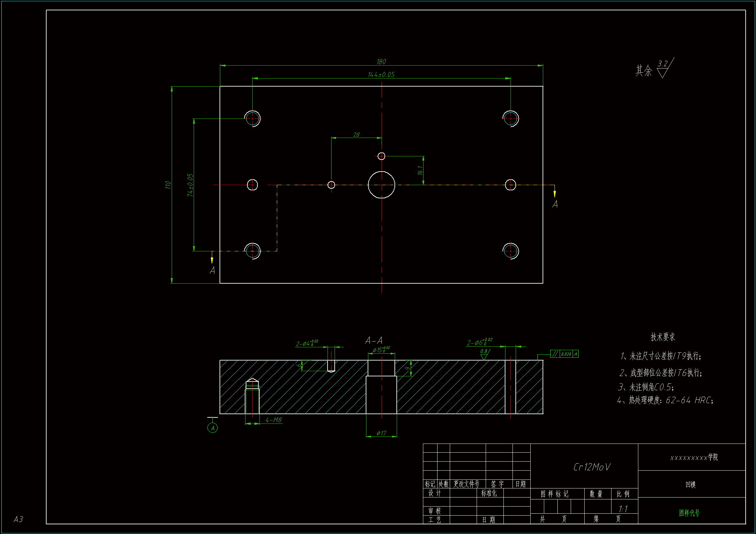Select the parallelism 0.020 tolerance frame

564,354
